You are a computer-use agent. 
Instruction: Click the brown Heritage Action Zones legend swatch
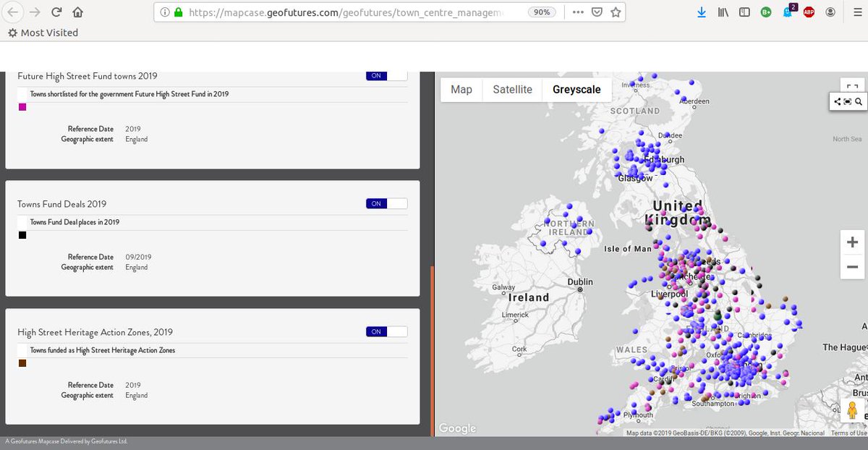22,363
